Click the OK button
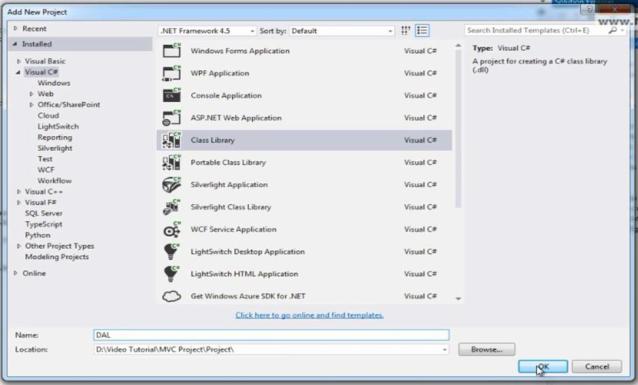Screen dimensions: 638x385 coord(543,367)
